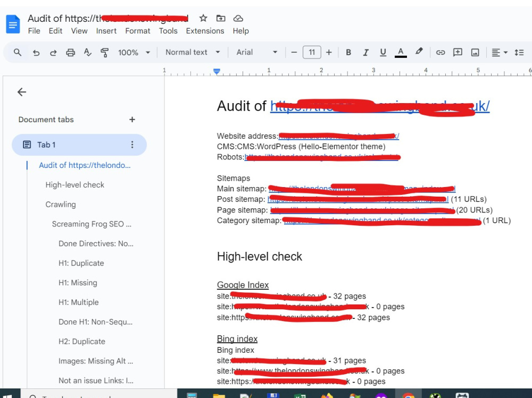The width and height of the screenshot is (532, 398).
Task: Jump to High-level check outline item
Action: click(74, 185)
